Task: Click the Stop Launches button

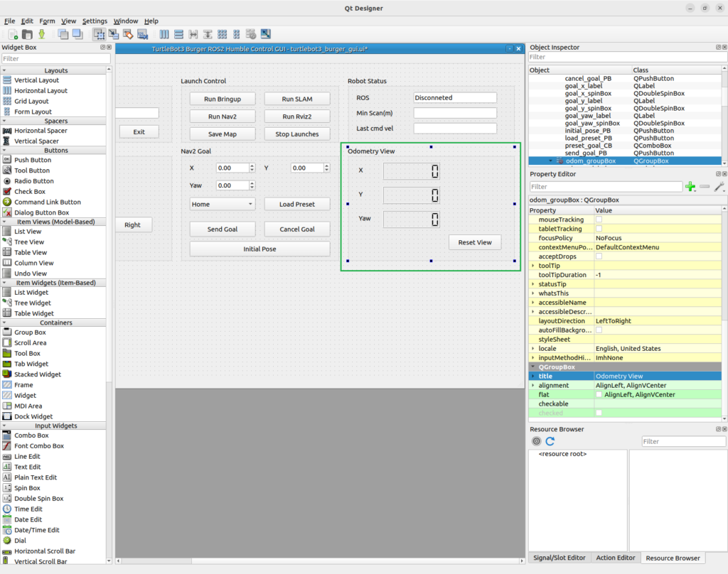Action: (x=297, y=134)
